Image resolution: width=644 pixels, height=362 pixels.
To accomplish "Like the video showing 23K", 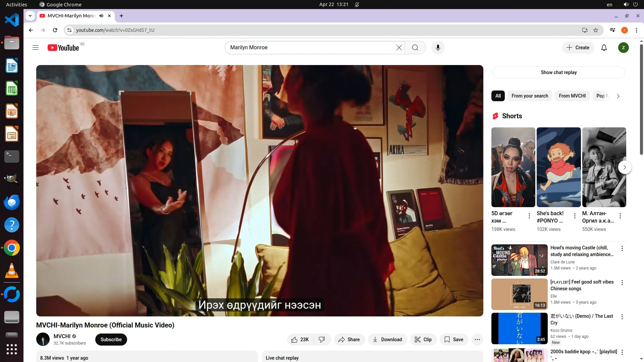I will click(x=300, y=340).
